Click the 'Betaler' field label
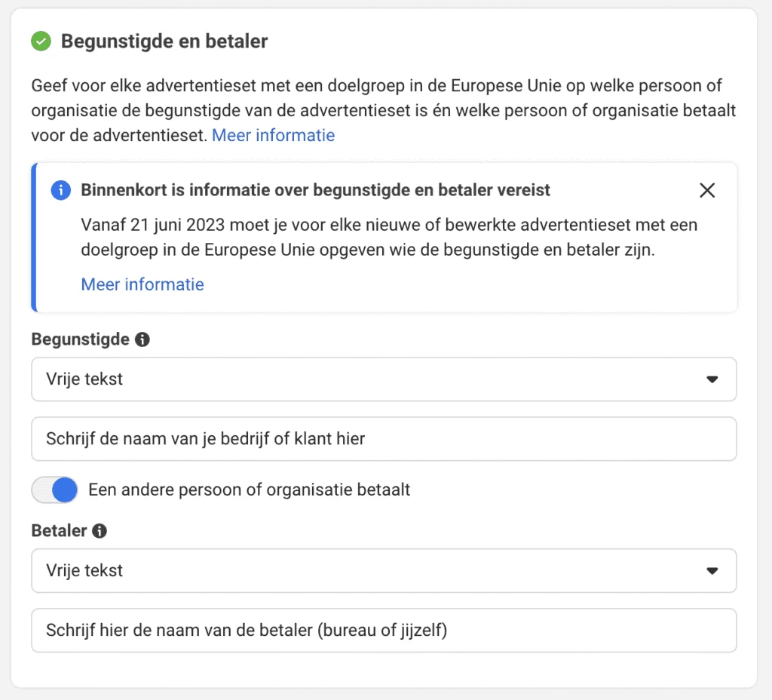Viewport: 772px width, 700px height. click(59, 530)
